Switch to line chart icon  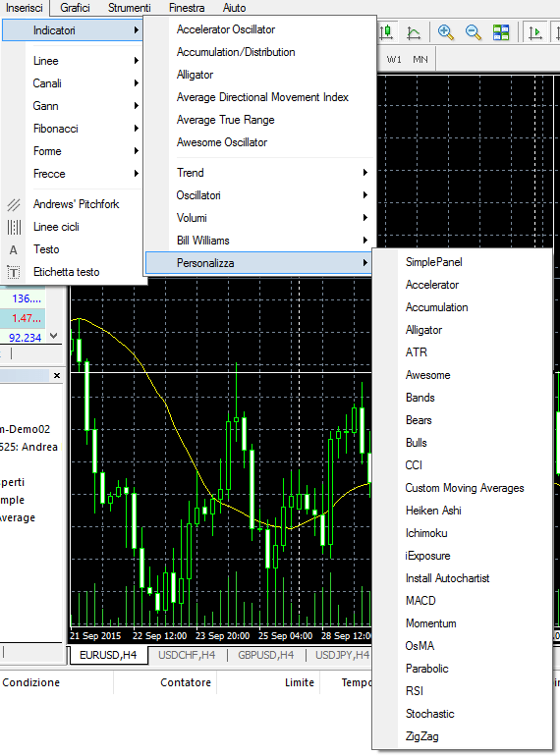pyautogui.click(x=414, y=32)
